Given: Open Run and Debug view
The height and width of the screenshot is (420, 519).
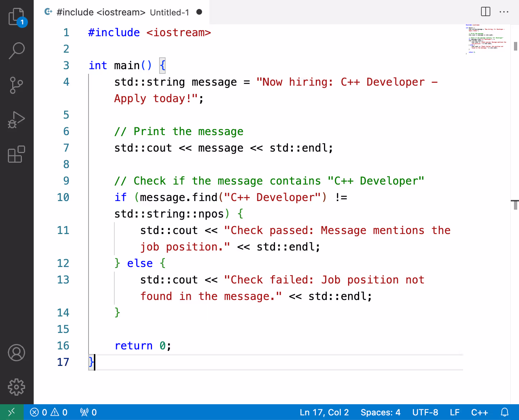Looking at the screenshot, I should [16, 120].
